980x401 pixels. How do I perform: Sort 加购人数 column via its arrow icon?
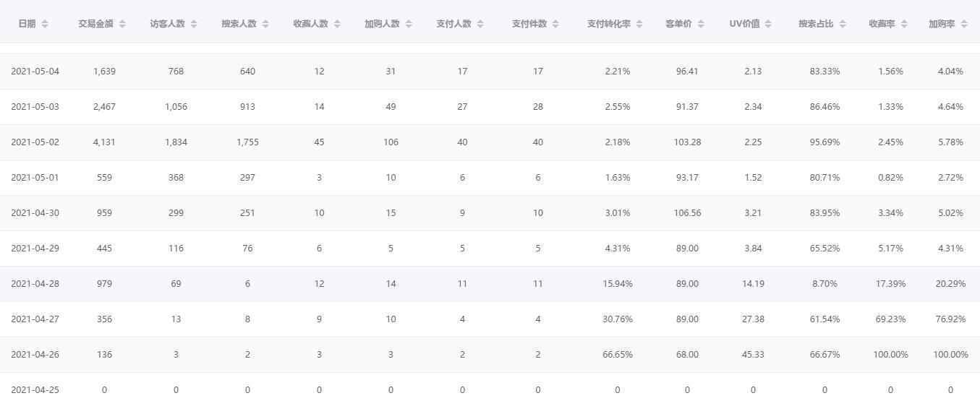click(409, 24)
